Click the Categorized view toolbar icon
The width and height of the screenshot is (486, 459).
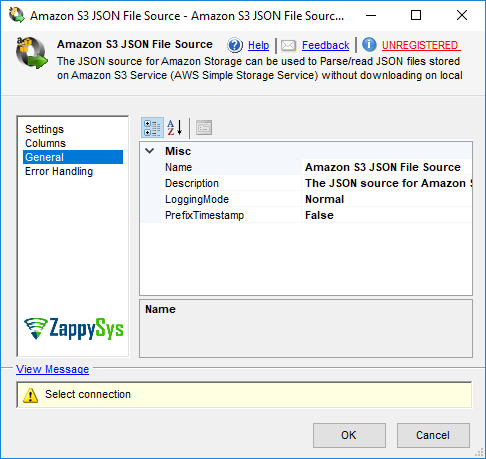click(x=152, y=128)
